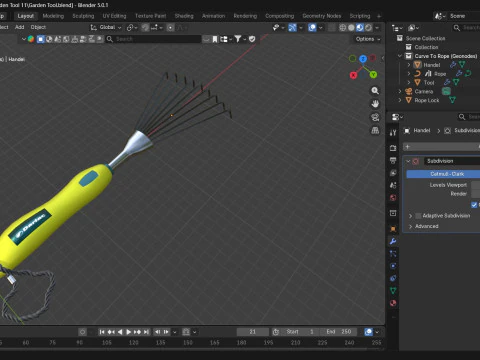Click modifier icon on Handel outliner row

tap(453, 65)
